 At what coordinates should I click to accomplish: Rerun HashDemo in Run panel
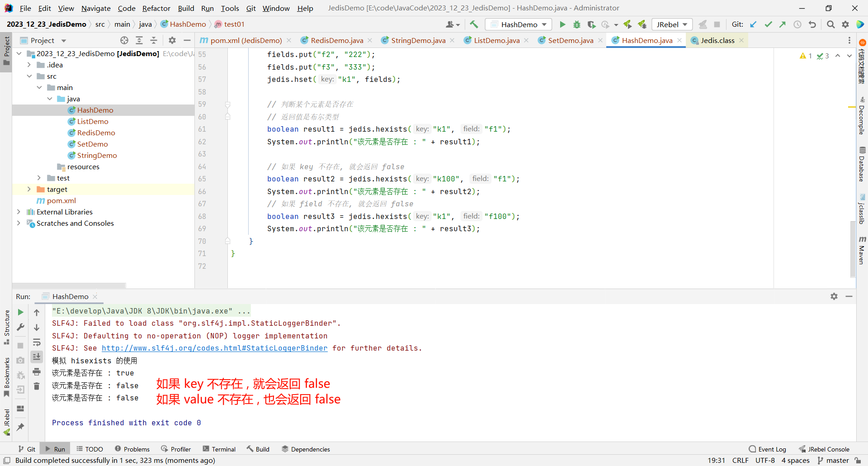[x=20, y=312]
